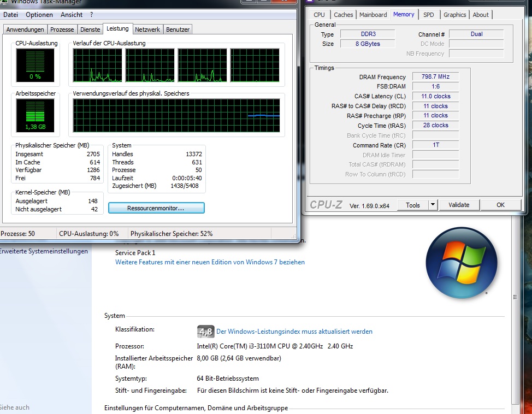Screen dimensions: 532x414
Task: Click the Service Pack 1 text
Action: 135,253
